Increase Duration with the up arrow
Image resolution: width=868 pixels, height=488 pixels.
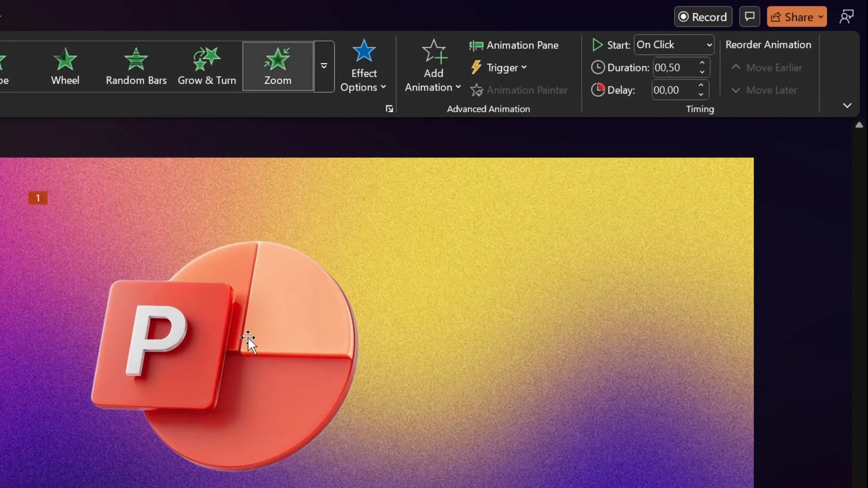[702, 62]
